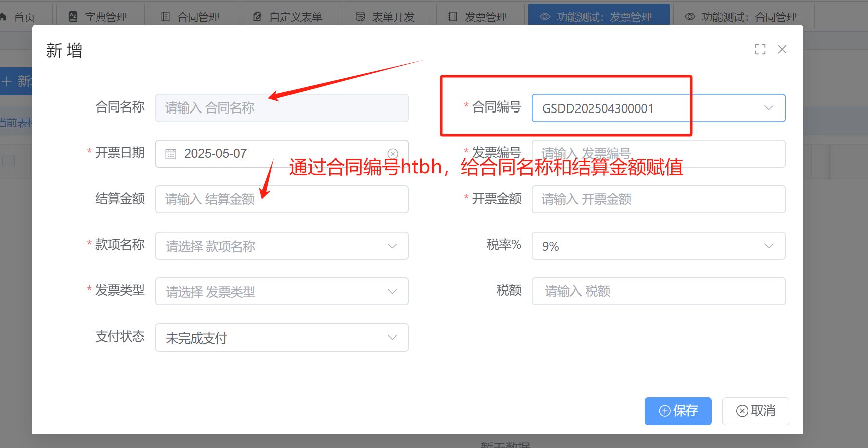Switch to the 合同管理 tab
Viewport: 868px width, 448px height.
click(x=192, y=17)
